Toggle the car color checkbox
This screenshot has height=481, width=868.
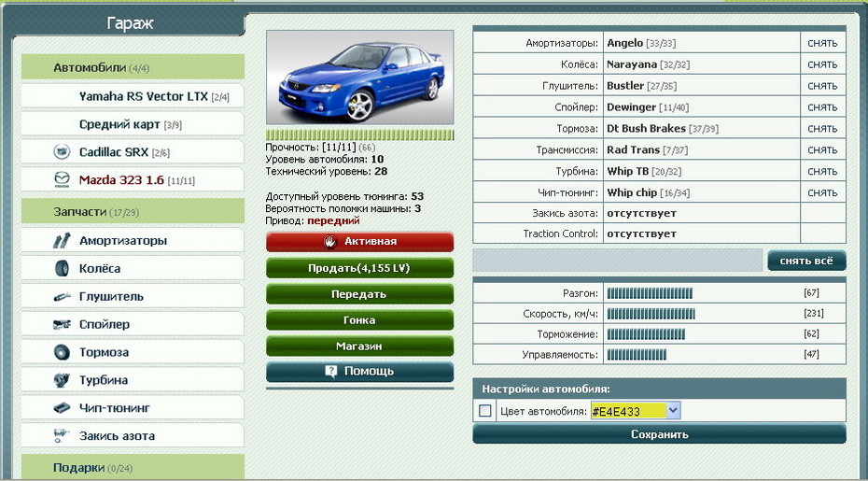485,411
